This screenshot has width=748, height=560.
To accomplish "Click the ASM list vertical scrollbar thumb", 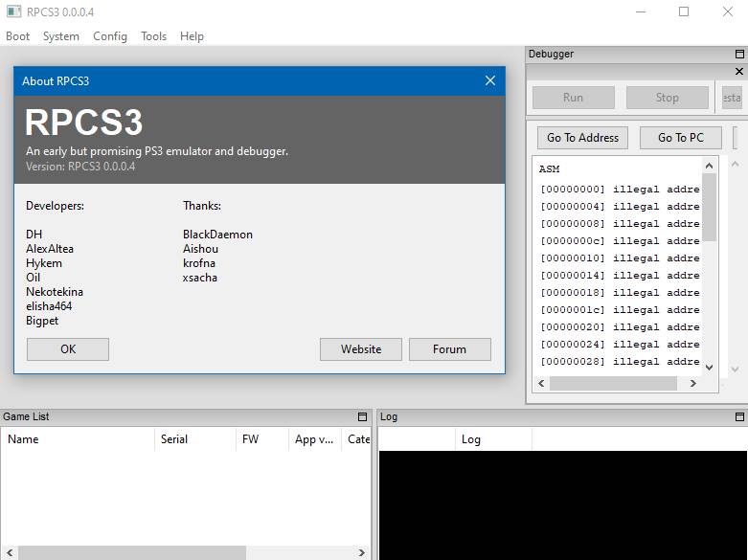I will (709, 207).
